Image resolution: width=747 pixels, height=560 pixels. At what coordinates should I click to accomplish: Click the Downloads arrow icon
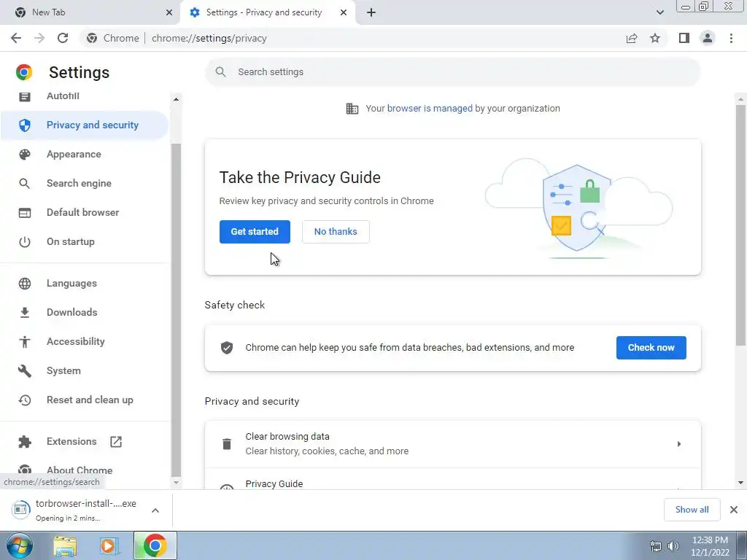[x=24, y=312]
